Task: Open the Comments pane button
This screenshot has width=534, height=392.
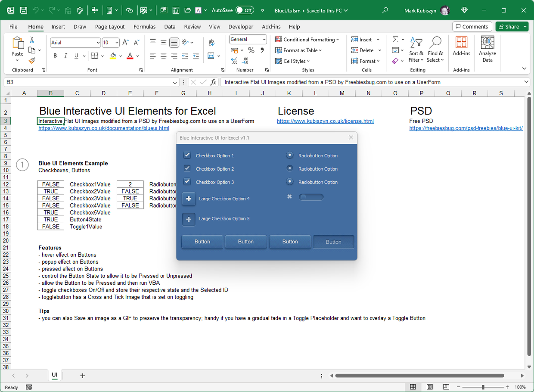Action: (472, 27)
